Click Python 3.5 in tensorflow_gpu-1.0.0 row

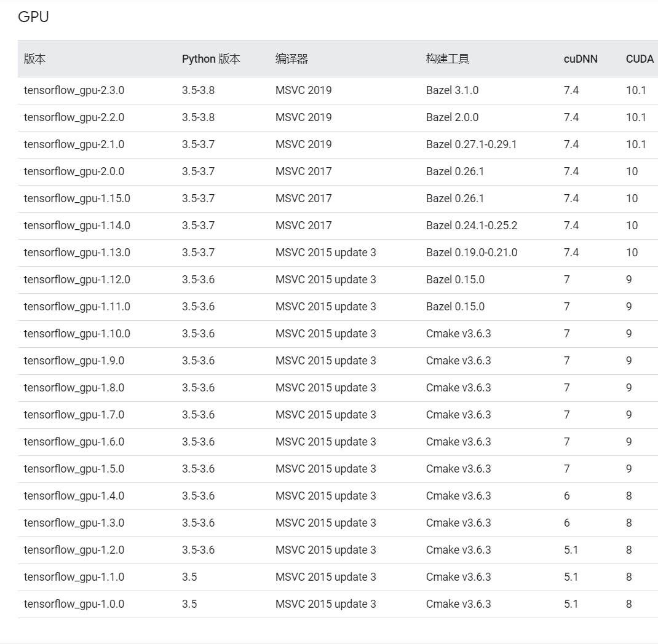click(x=189, y=604)
